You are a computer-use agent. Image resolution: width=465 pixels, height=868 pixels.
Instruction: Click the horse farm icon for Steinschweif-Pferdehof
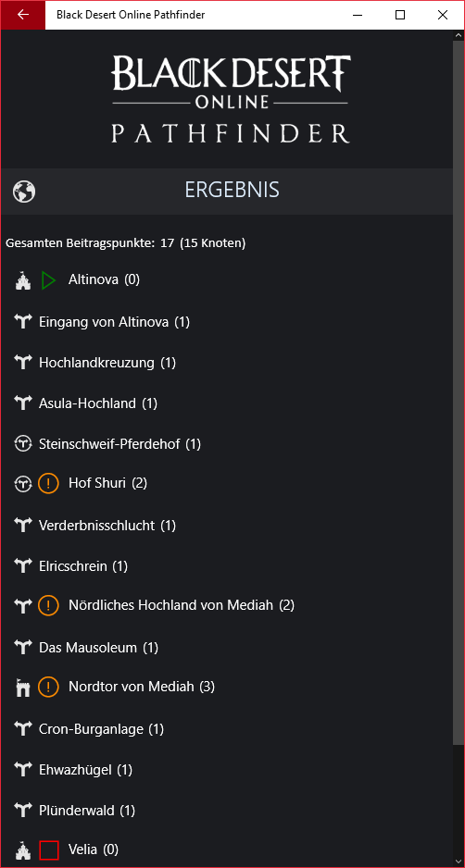coord(22,443)
